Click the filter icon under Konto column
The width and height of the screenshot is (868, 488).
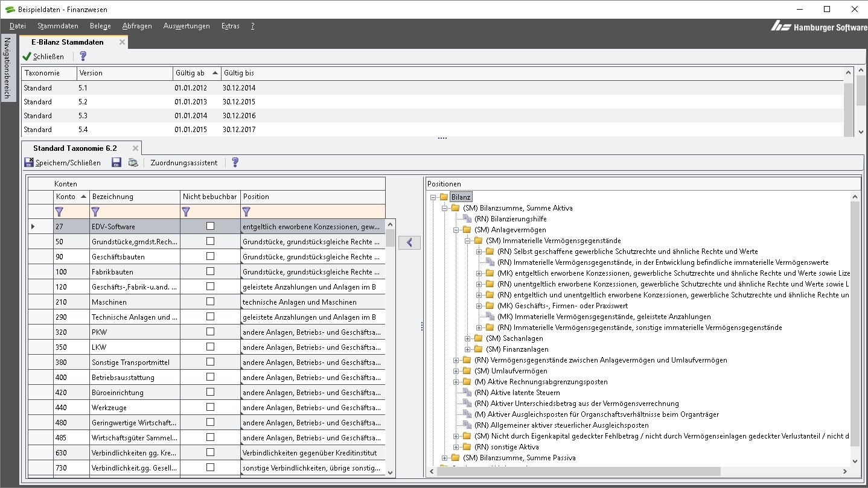click(59, 212)
